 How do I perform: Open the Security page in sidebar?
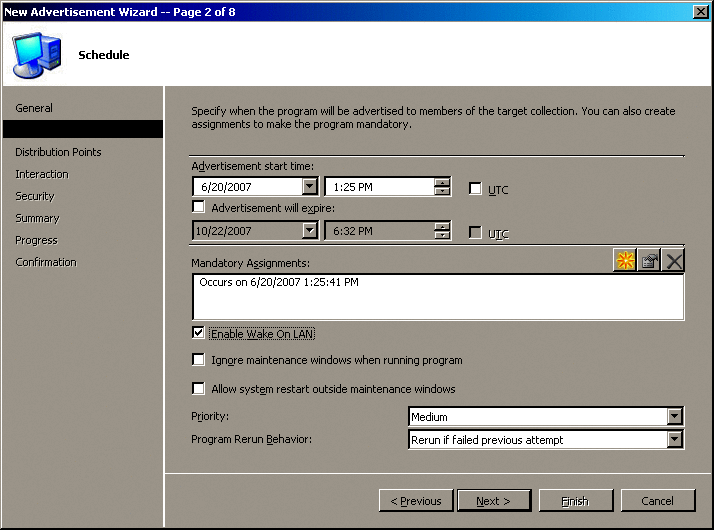pyautogui.click(x=35, y=196)
